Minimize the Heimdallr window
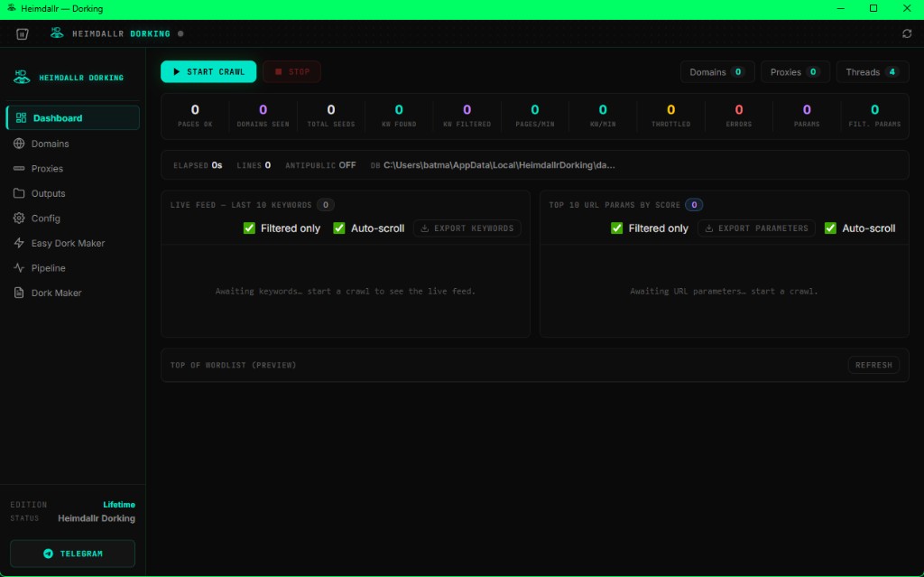This screenshot has width=924, height=577. [841, 8]
